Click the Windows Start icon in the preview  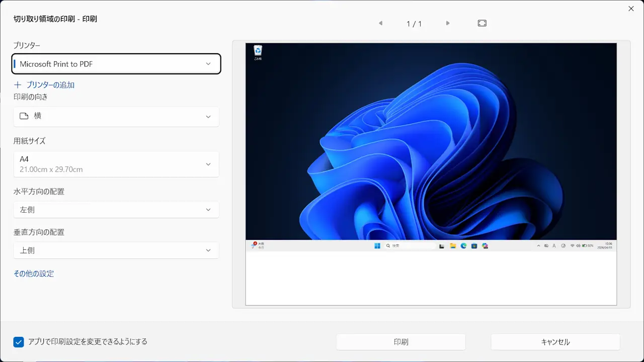pyautogui.click(x=377, y=246)
